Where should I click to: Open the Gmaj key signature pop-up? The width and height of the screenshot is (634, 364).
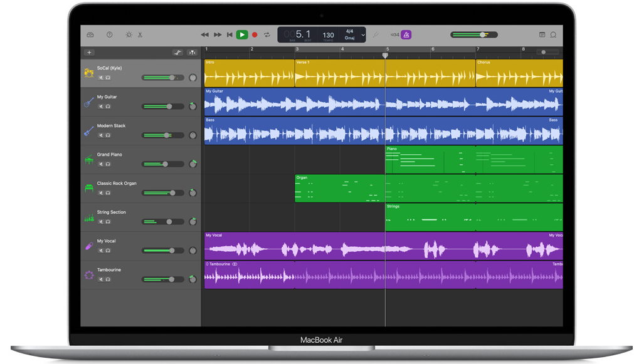click(x=349, y=38)
